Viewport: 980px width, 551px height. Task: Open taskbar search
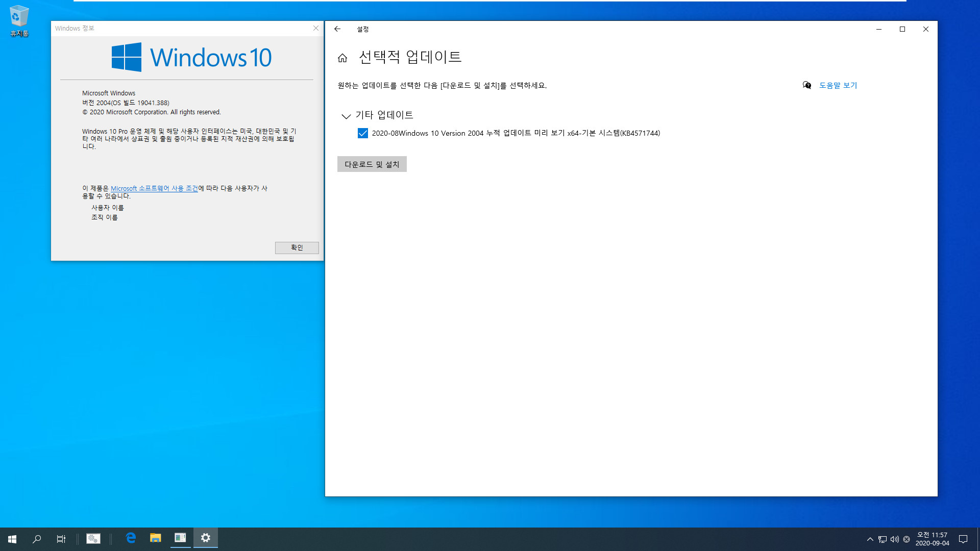37,539
